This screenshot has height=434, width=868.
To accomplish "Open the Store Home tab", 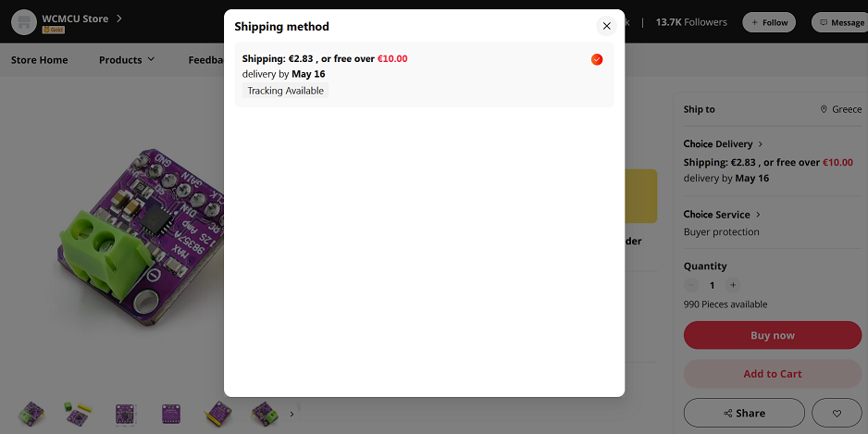I will pos(39,60).
